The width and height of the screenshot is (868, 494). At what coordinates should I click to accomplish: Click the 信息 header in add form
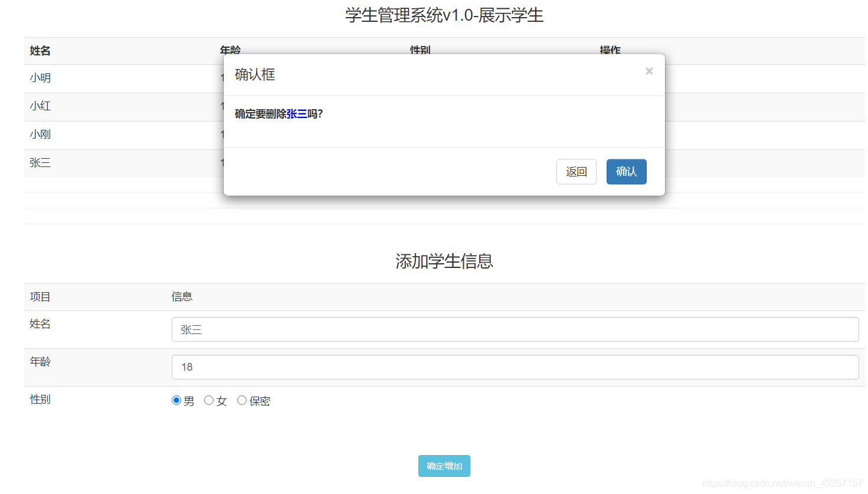point(182,297)
